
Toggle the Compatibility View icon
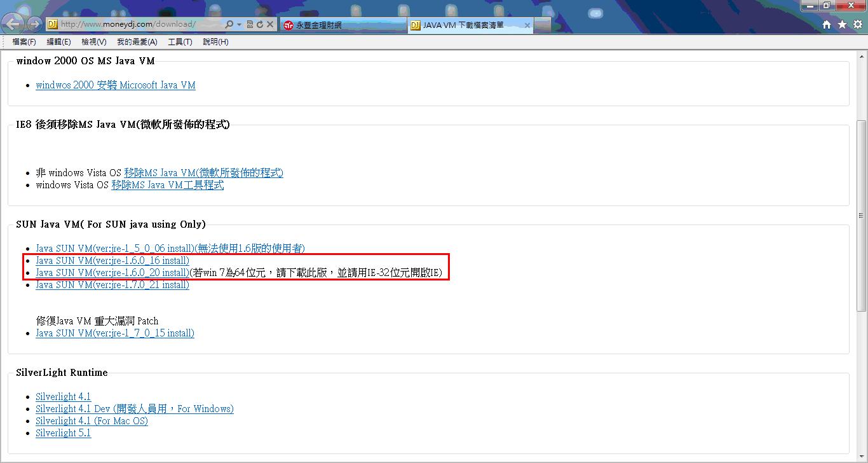250,25
